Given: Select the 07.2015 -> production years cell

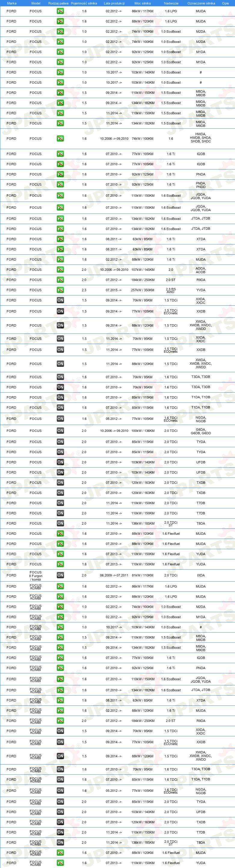Looking at the screenshot, I should pyautogui.click(x=114, y=290).
